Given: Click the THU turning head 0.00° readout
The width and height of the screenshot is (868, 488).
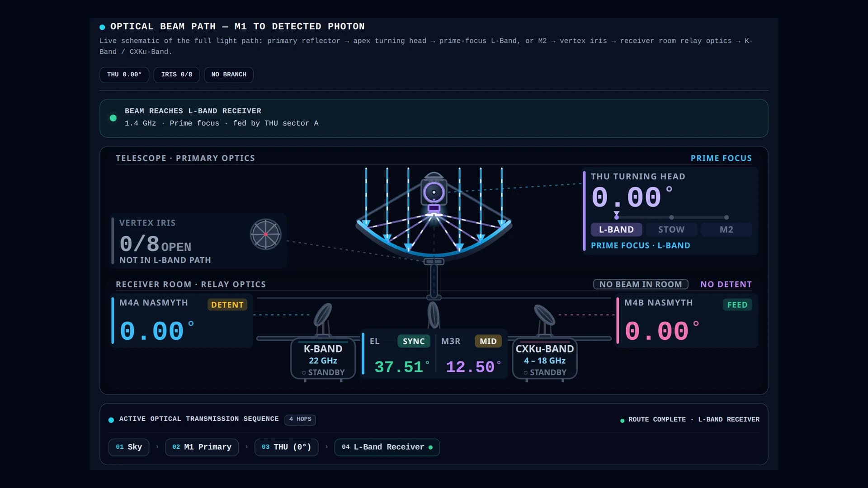Looking at the screenshot, I should click(632, 197).
